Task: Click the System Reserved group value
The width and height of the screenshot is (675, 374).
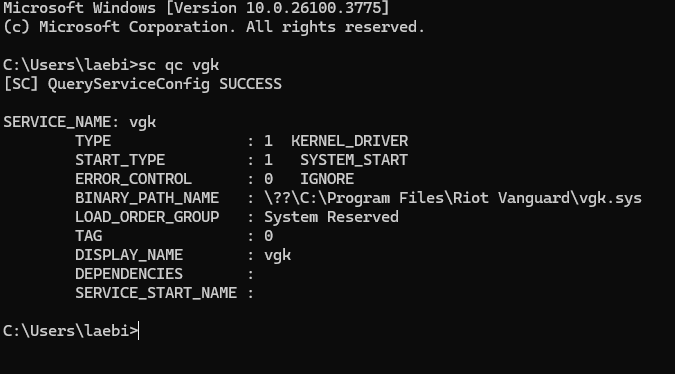Action: tap(331, 217)
